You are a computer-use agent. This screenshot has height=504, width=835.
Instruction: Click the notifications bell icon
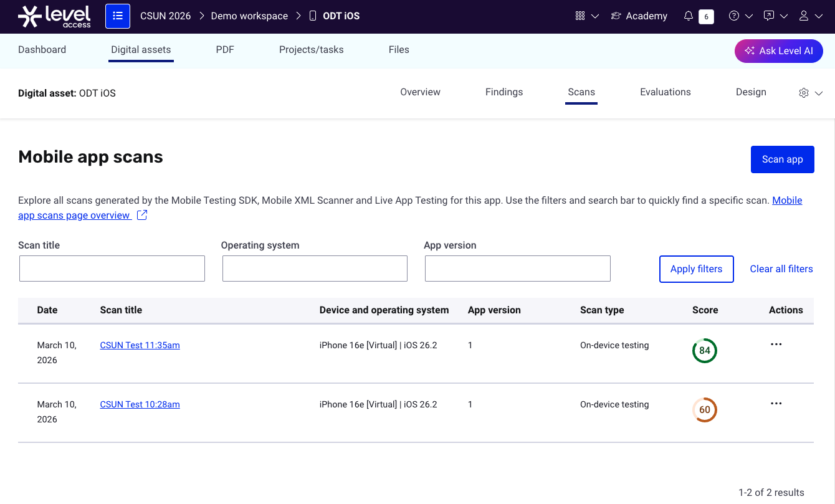(x=689, y=16)
